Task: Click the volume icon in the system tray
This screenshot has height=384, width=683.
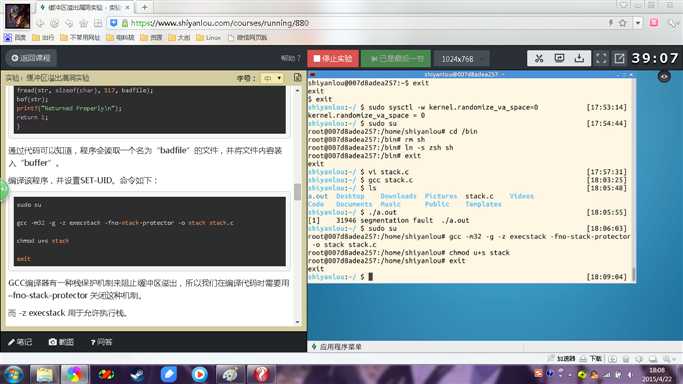Action: tap(630, 375)
